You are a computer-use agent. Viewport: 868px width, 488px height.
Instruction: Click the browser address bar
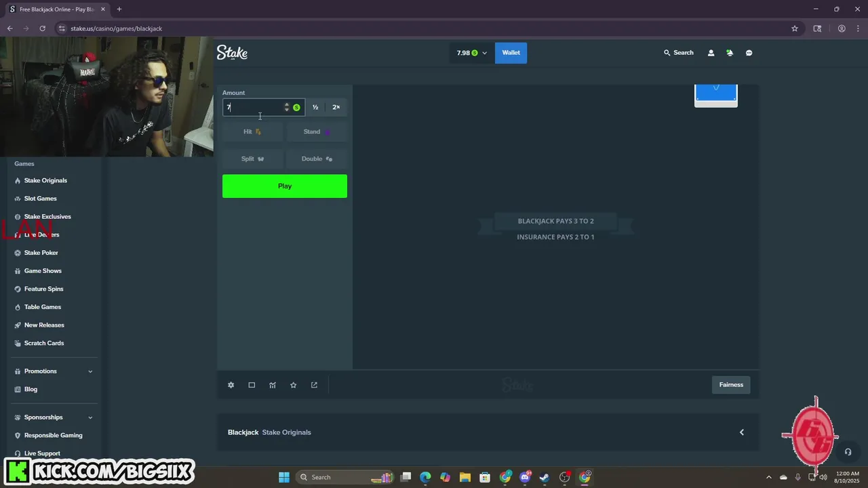tap(420, 28)
